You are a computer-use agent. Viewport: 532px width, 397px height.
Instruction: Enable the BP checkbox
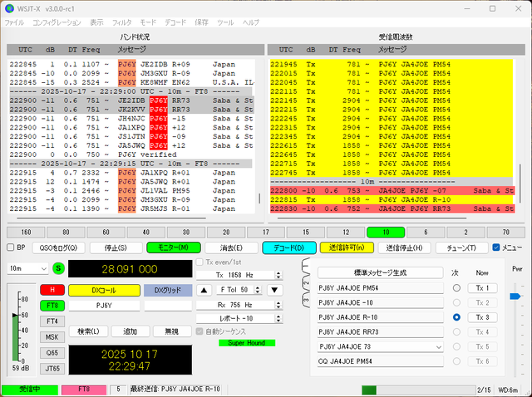click(11, 248)
